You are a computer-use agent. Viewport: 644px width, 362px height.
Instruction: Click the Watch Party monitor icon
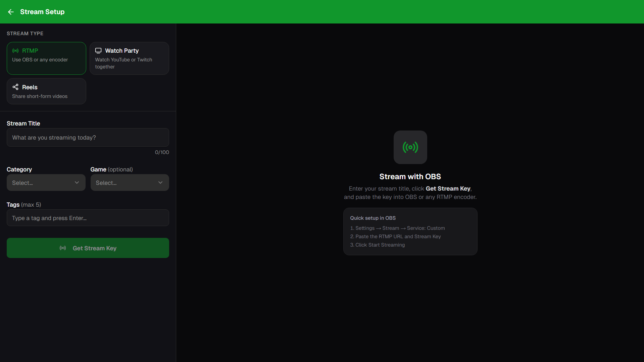(98, 50)
